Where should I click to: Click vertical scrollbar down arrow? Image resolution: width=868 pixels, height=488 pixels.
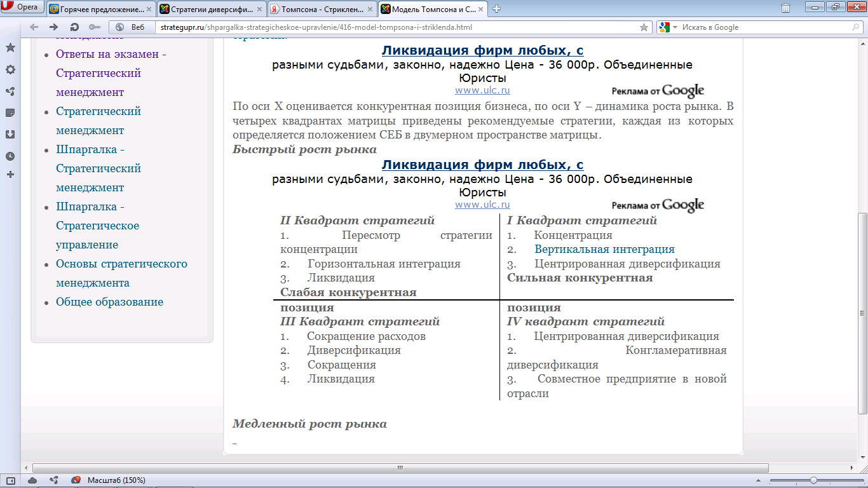pyautogui.click(x=863, y=457)
